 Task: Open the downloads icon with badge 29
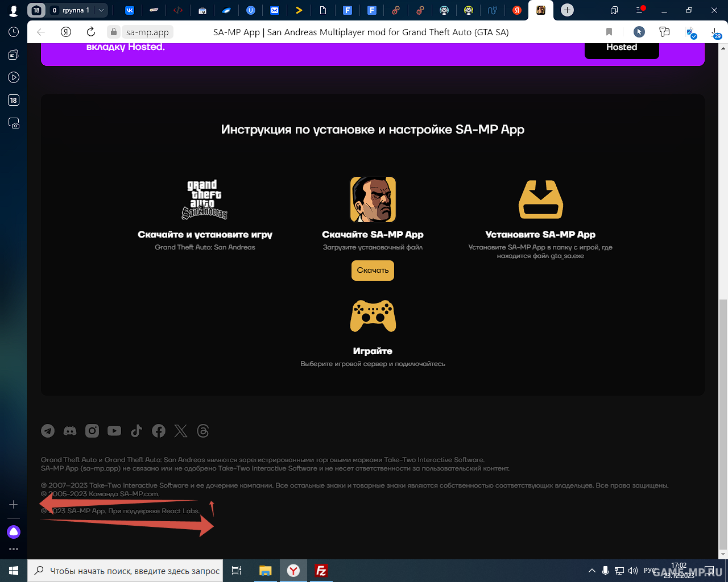click(x=715, y=33)
